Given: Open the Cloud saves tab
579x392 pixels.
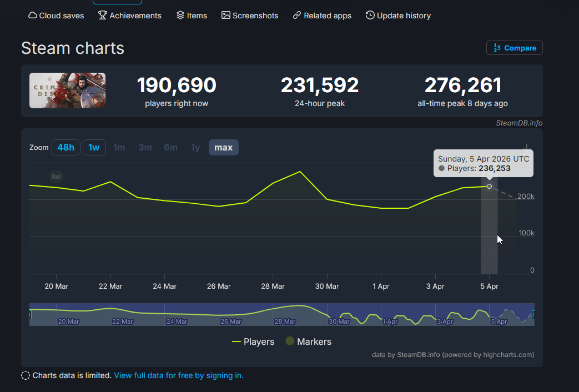Looking at the screenshot, I should point(56,16).
